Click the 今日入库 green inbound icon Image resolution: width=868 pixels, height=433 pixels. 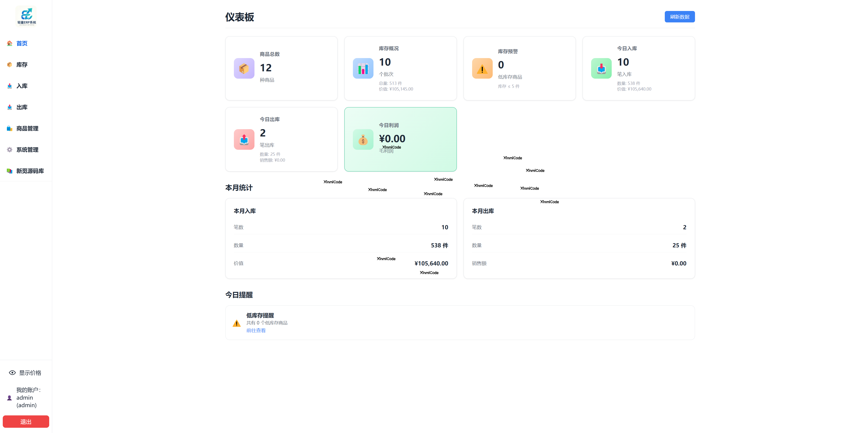click(x=601, y=68)
